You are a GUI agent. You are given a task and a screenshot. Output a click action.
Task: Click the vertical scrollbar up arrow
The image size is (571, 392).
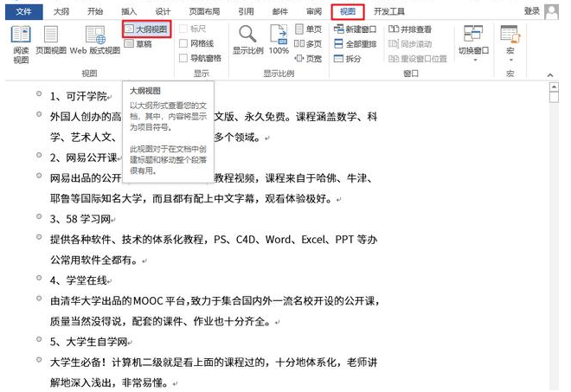coord(554,87)
